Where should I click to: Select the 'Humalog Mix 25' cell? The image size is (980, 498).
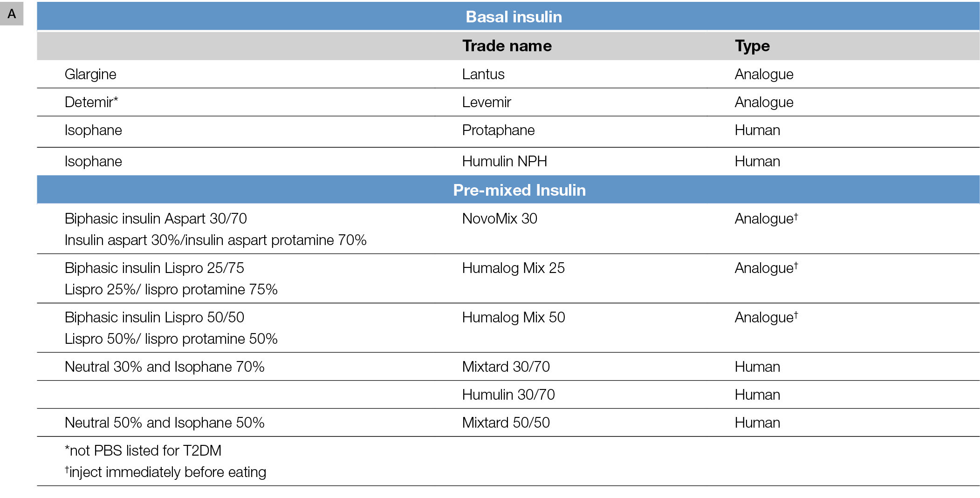513,268
